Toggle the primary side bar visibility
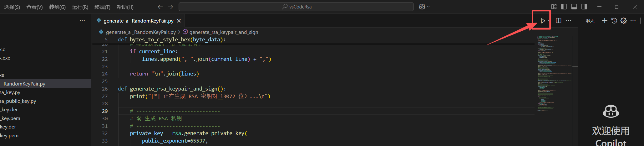Screen dimensions: 644x146 coord(564,7)
